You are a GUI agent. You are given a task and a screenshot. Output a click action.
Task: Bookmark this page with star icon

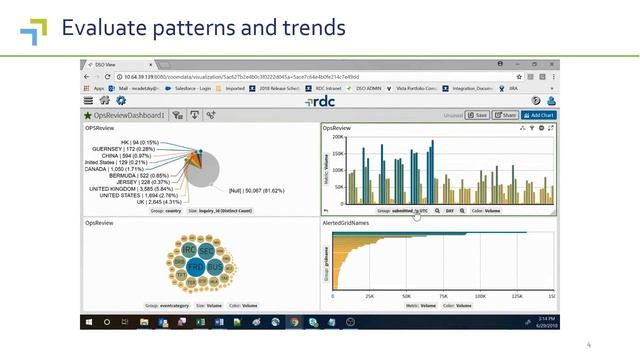click(x=519, y=77)
